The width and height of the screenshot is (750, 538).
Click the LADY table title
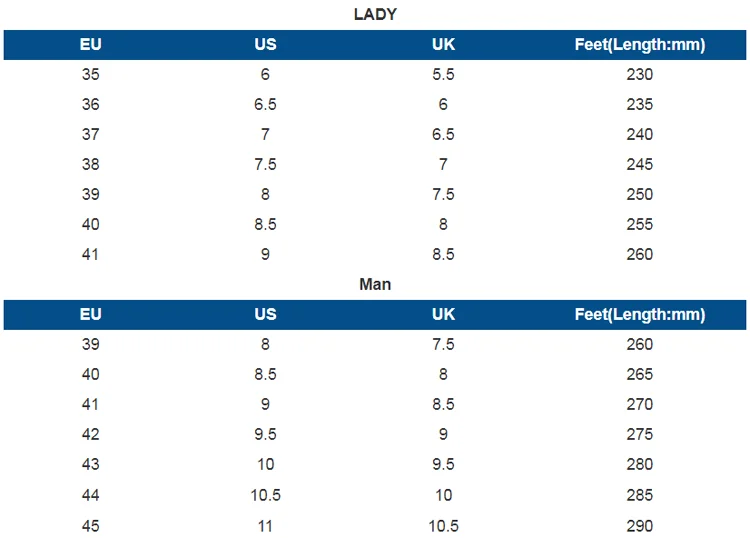[x=375, y=14]
